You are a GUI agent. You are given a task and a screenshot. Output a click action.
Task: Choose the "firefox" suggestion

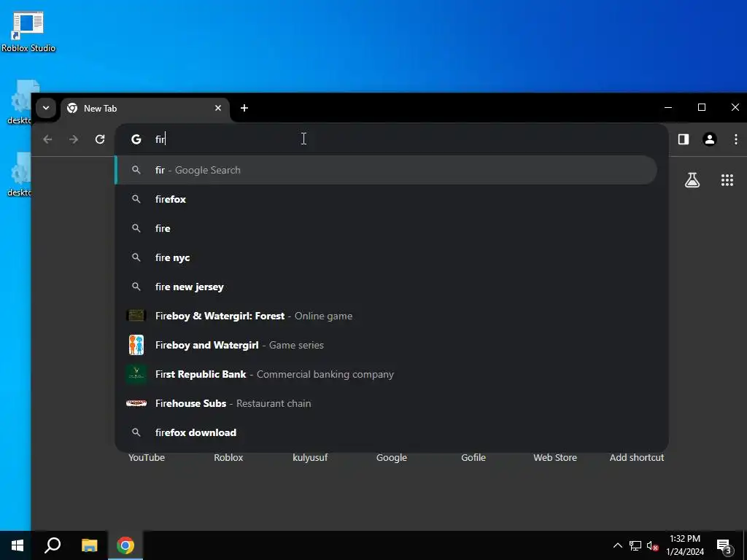387,199
